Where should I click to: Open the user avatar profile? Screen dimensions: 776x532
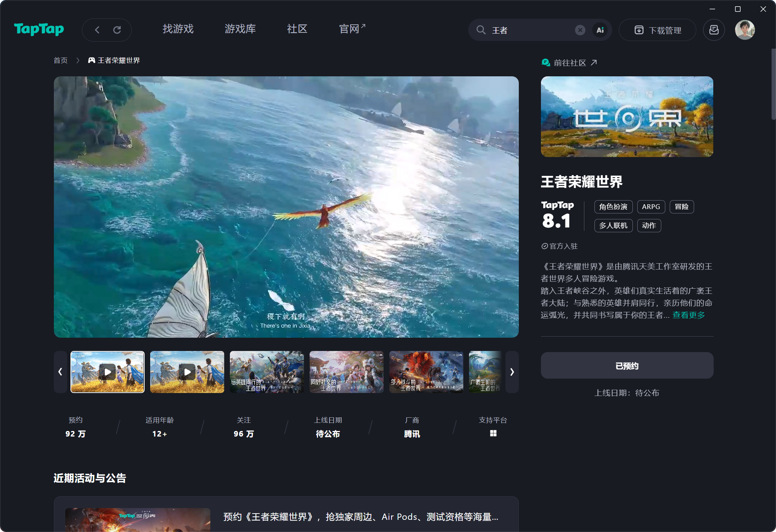(745, 30)
